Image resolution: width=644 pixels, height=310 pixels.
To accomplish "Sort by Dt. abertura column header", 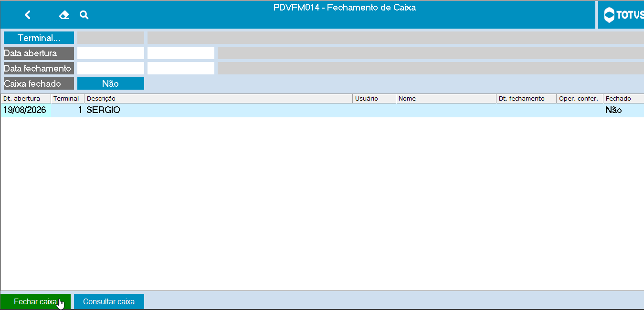I will [26, 98].
